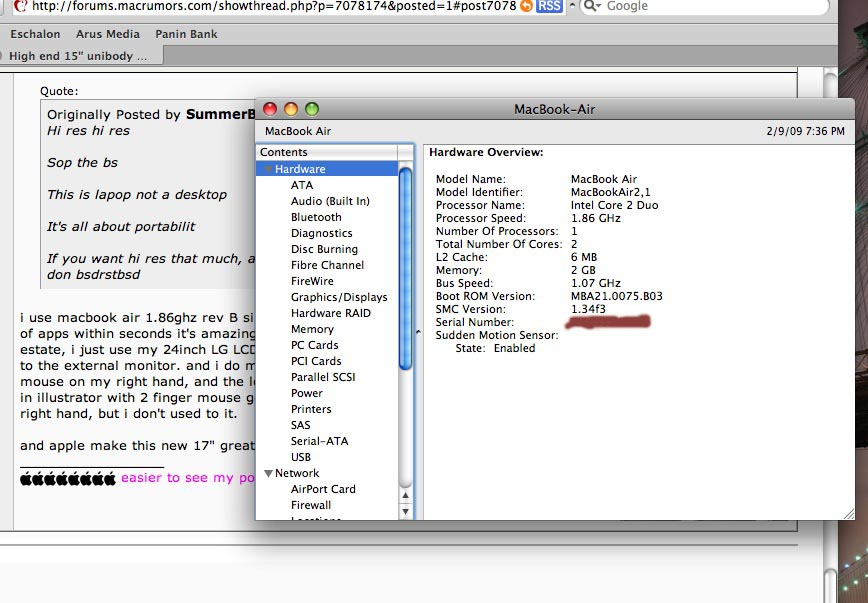The height and width of the screenshot is (603, 868).
Task: Select Firewall under Network
Action: point(311,506)
